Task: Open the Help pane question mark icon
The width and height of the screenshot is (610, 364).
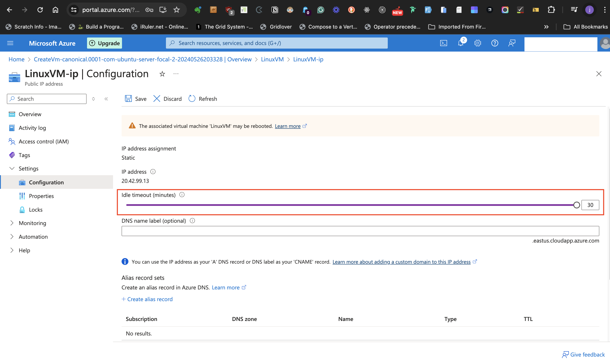Action: pos(495,43)
